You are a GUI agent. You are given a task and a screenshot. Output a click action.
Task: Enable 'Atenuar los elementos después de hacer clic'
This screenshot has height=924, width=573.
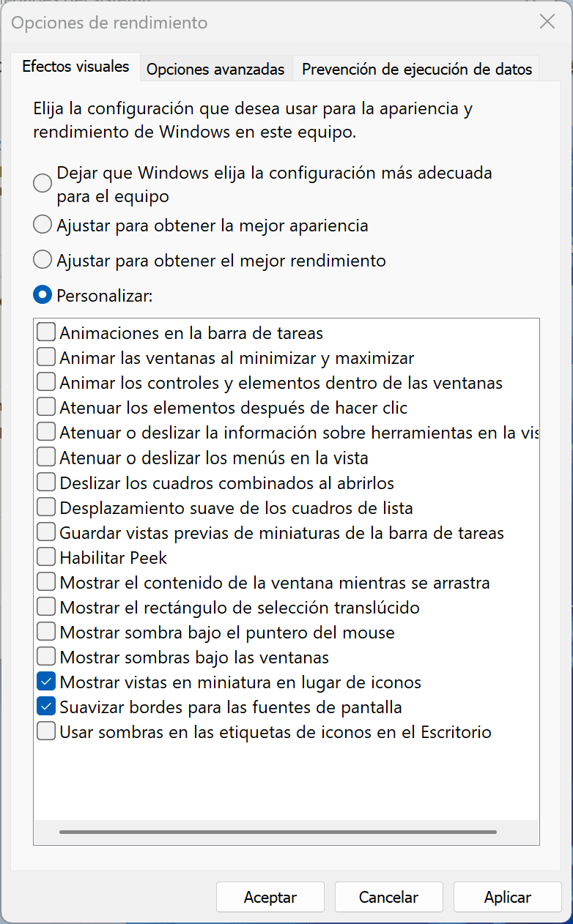coord(45,406)
